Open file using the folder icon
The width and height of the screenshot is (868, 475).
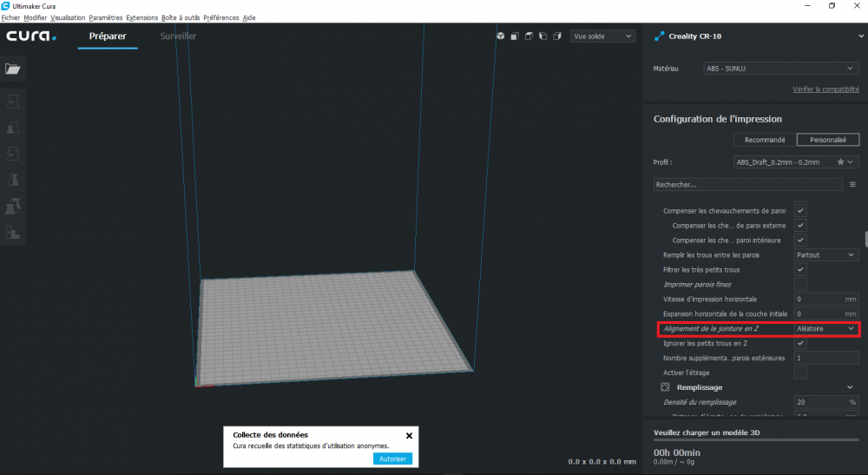13,69
